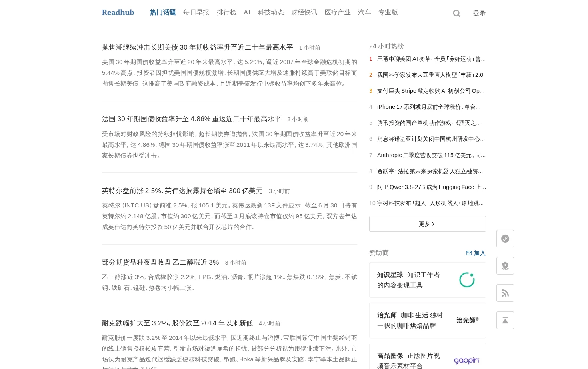588x369 pixels.
Task: Click the 治光师 sponsor title text
Action: pyautogui.click(x=387, y=315)
